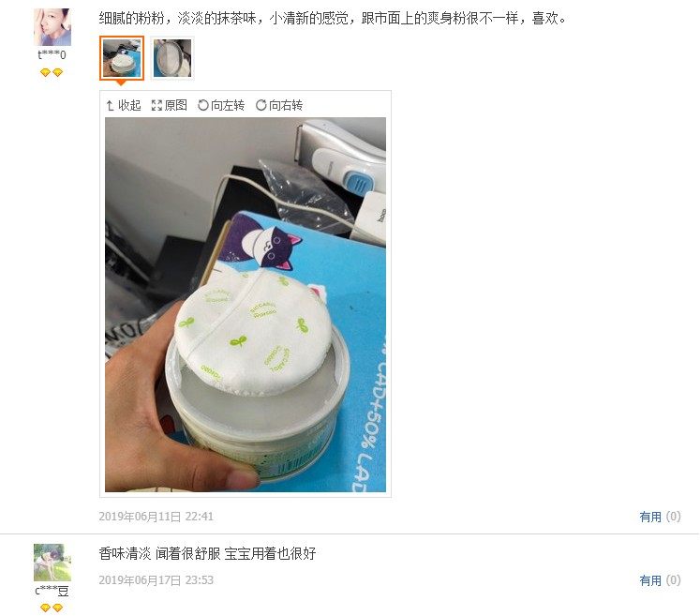Rotate photo right with 向右转
This screenshot has width=700, height=616.
point(279,105)
